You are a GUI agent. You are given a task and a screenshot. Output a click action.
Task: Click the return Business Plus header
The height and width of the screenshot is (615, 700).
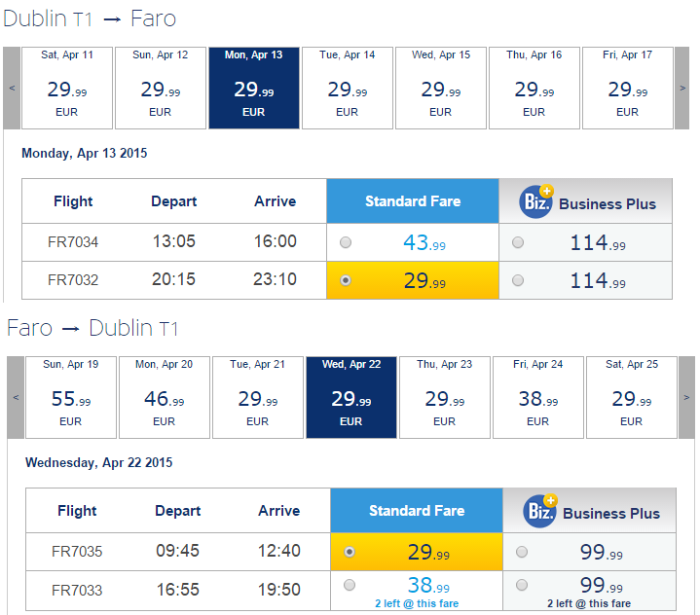click(x=589, y=511)
